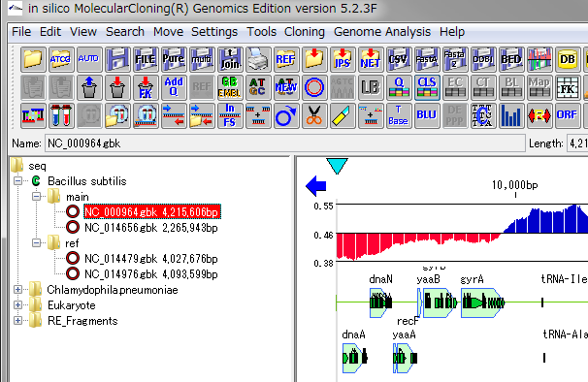Click the CLS toolbar icon

427,87
